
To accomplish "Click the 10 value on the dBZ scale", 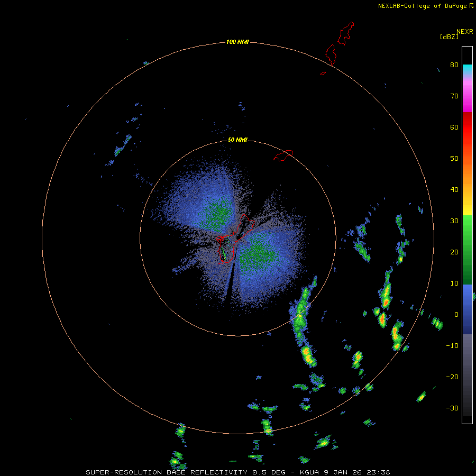I will pyautogui.click(x=454, y=283).
